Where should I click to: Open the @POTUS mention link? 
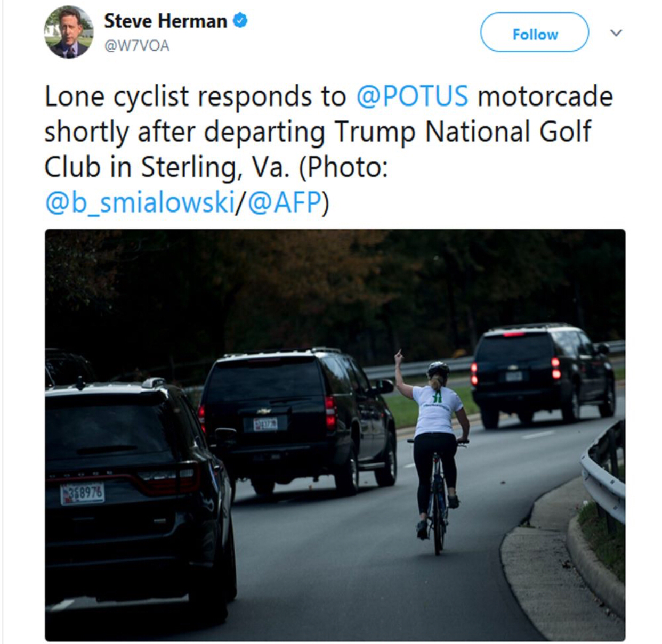pyautogui.click(x=412, y=96)
